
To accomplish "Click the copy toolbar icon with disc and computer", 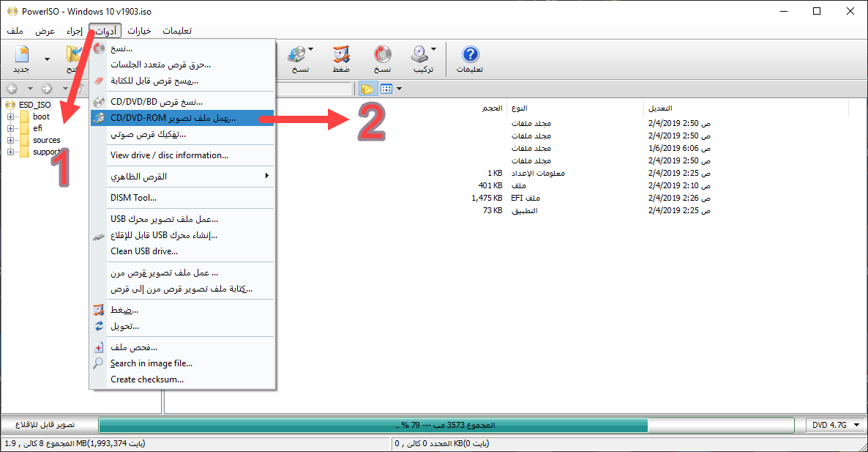I will (x=296, y=54).
